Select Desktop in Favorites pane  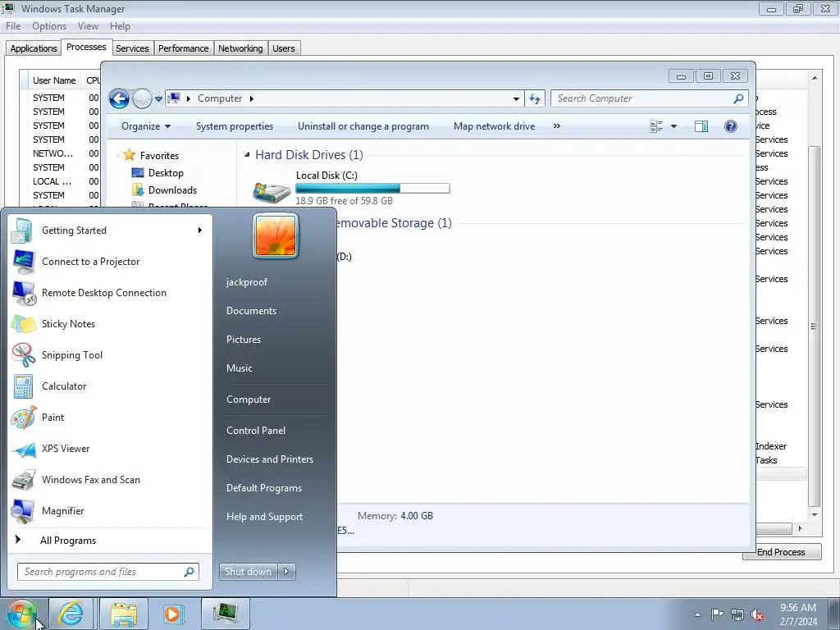166,173
